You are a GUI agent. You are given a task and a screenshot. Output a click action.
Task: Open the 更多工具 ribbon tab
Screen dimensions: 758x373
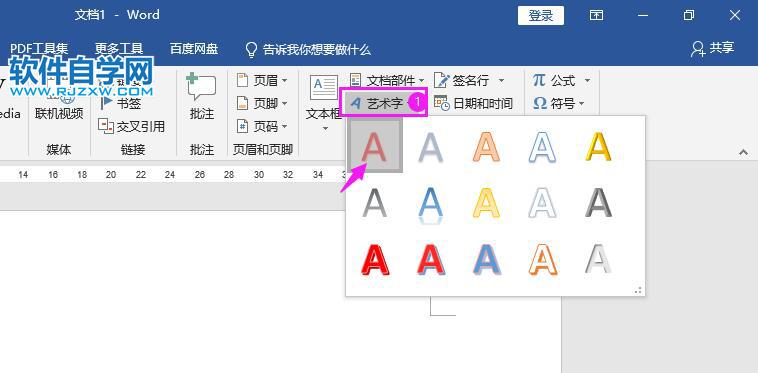119,49
